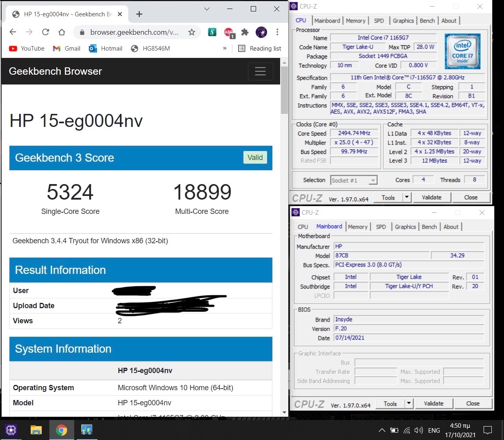Click Close in the upper CPU-Z window

click(x=471, y=198)
